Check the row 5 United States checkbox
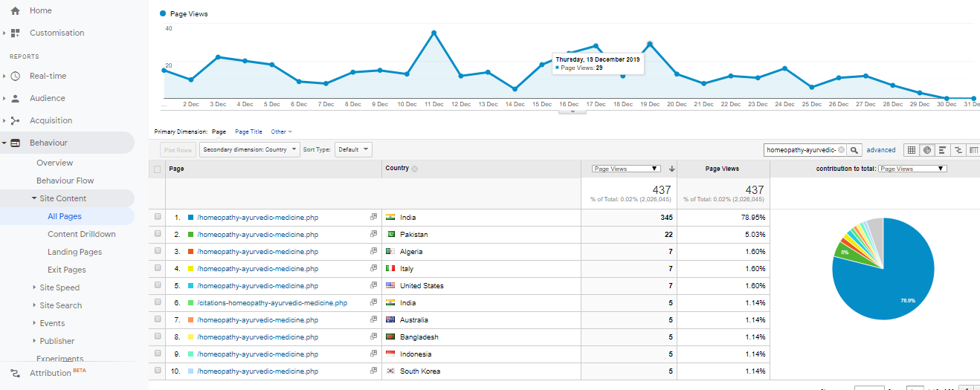Screen dimensions: 980x390 click(x=157, y=286)
